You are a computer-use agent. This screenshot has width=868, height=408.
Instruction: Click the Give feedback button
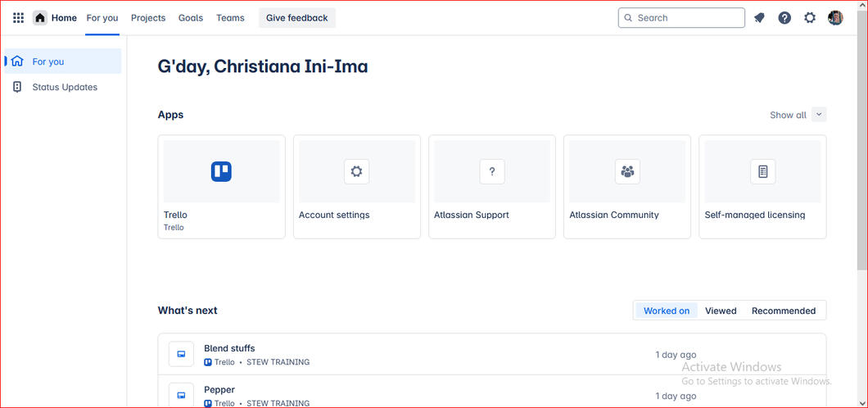[x=297, y=18]
